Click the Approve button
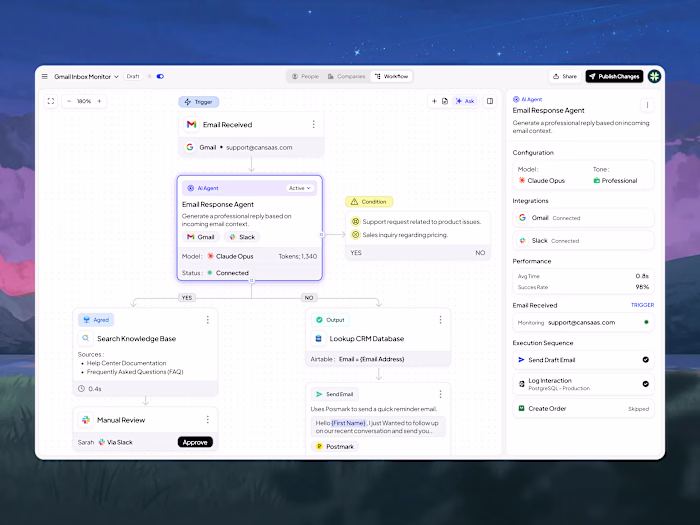 tap(195, 442)
